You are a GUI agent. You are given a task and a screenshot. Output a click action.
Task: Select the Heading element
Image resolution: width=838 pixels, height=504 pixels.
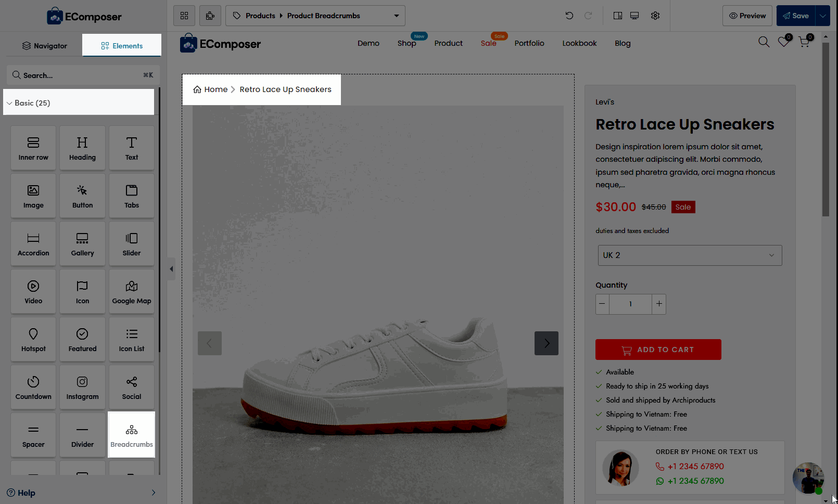82,148
